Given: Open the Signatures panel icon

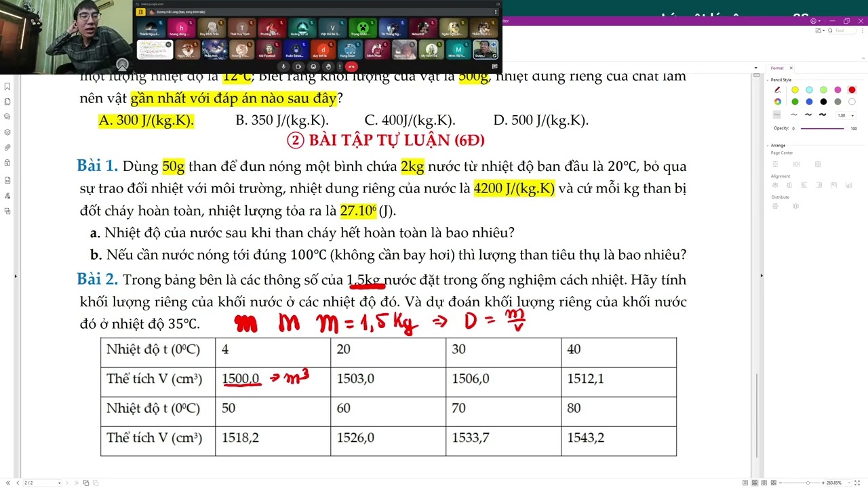Looking at the screenshot, I should 7,196.
